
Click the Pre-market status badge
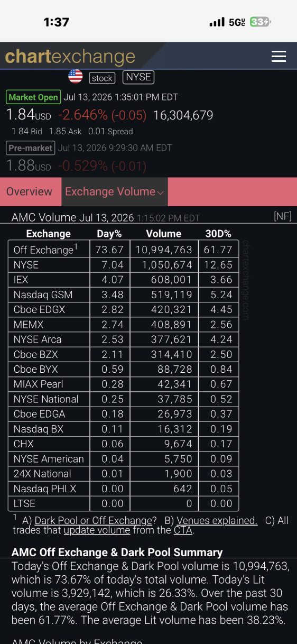(x=30, y=148)
